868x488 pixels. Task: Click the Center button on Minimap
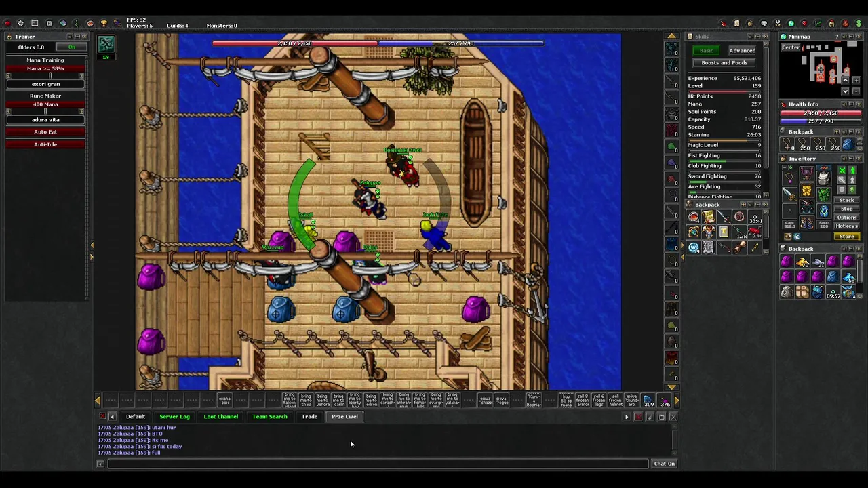coord(791,47)
